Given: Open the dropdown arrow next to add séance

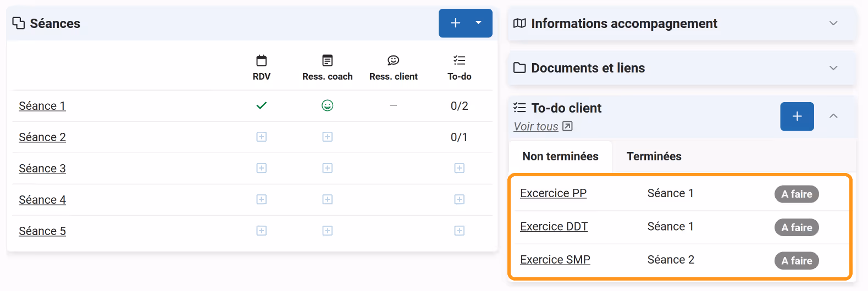Looking at the screenshot, I should 479,23.
